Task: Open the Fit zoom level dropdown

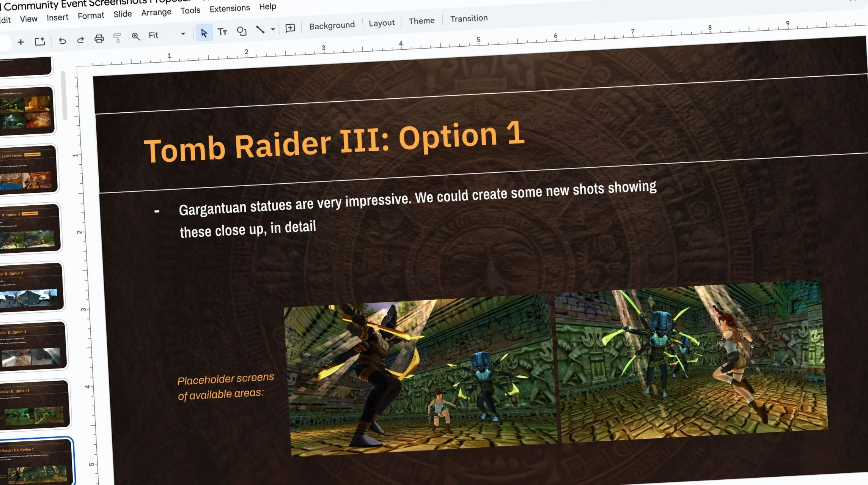Action: [167, 35]
